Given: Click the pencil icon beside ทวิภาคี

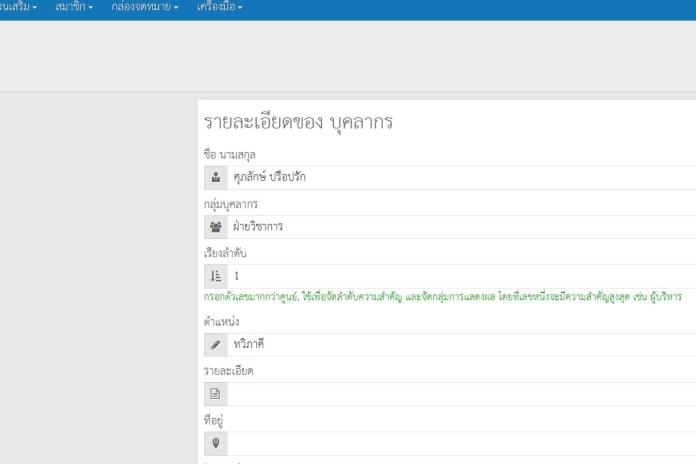Looking at the screenshot, I should (215, 345).
